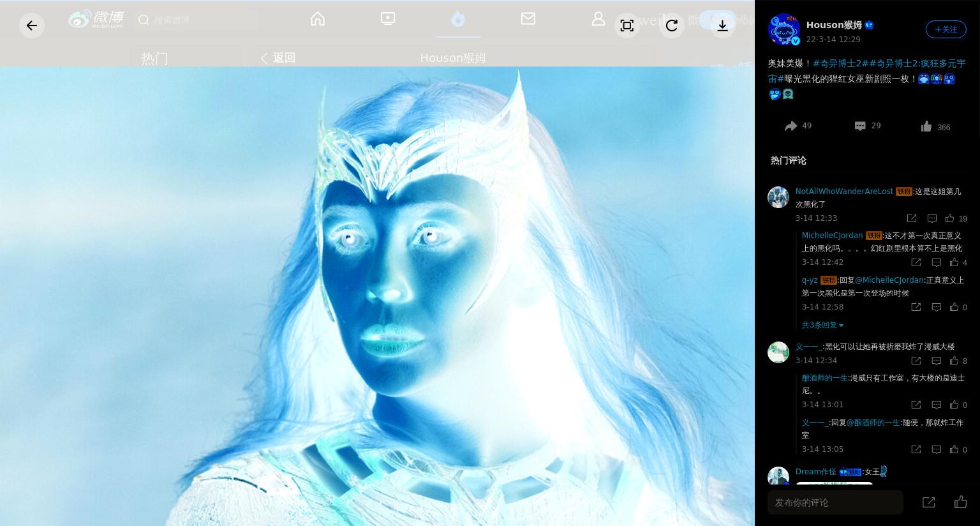Open the q-yz username link
Image resolution: width=980 pixels, height=526 pixels.
(810, 280)
